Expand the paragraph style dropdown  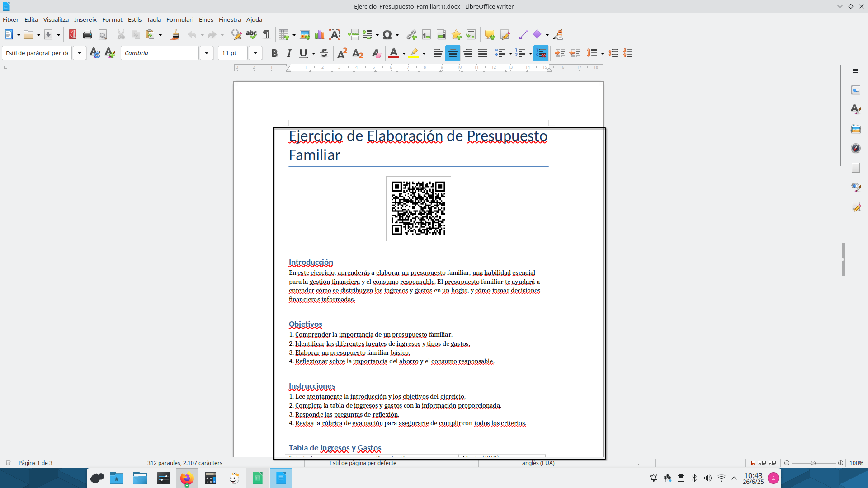click(80, 53)
